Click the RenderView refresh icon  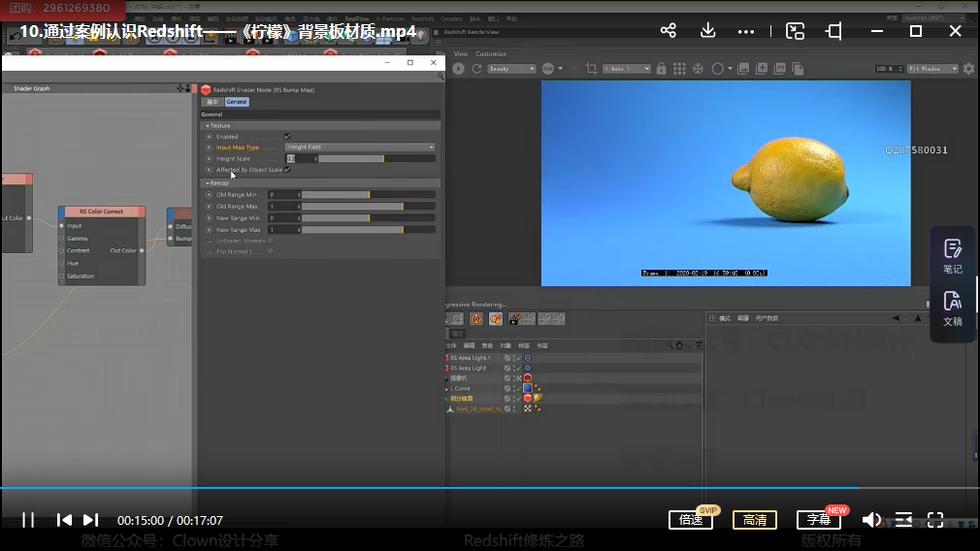(x=476, y=69)
